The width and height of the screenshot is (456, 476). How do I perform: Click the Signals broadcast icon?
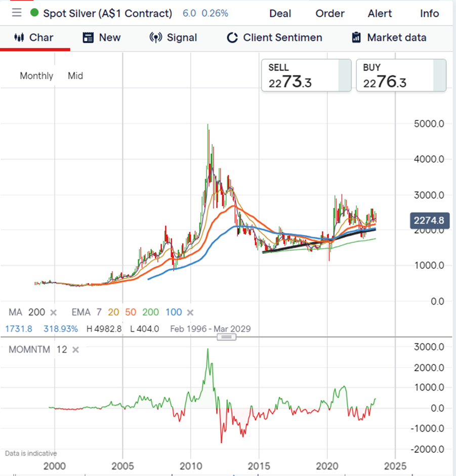click(155, 37)
